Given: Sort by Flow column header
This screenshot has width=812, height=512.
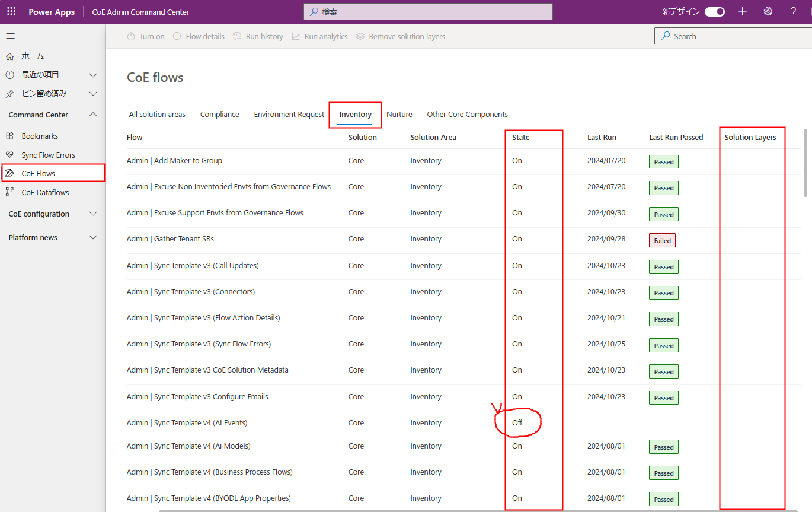Looking at the screenshot, I should 135,137.
